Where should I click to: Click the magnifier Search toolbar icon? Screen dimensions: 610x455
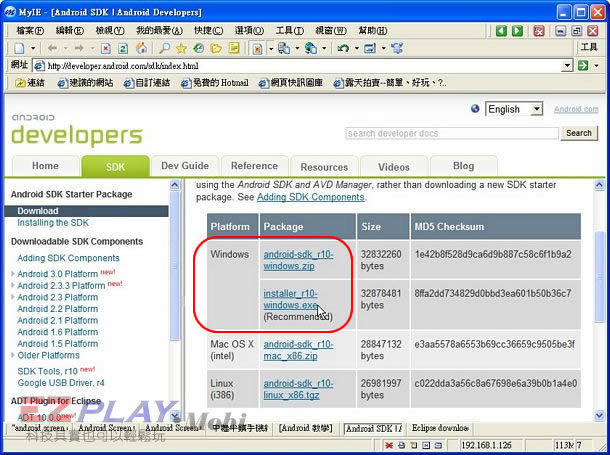pyautogui.click(x=165, y=48)
